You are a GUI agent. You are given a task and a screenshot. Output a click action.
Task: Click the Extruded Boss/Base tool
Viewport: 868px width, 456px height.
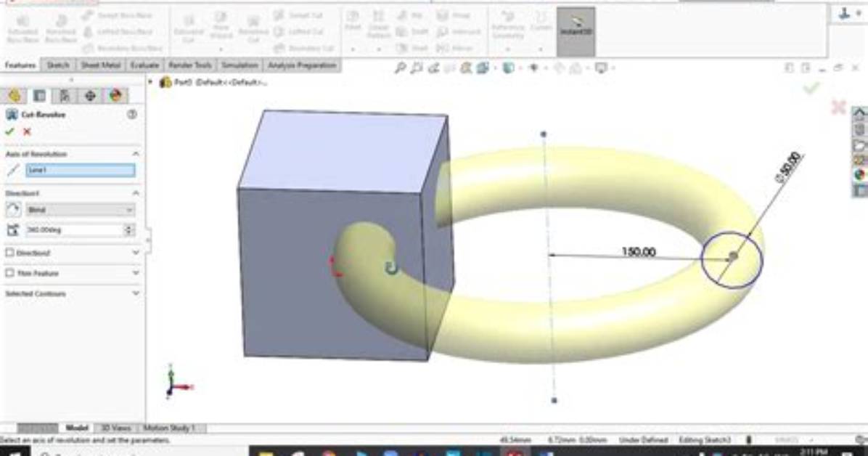pyautogui.click(x=22, y=29)
